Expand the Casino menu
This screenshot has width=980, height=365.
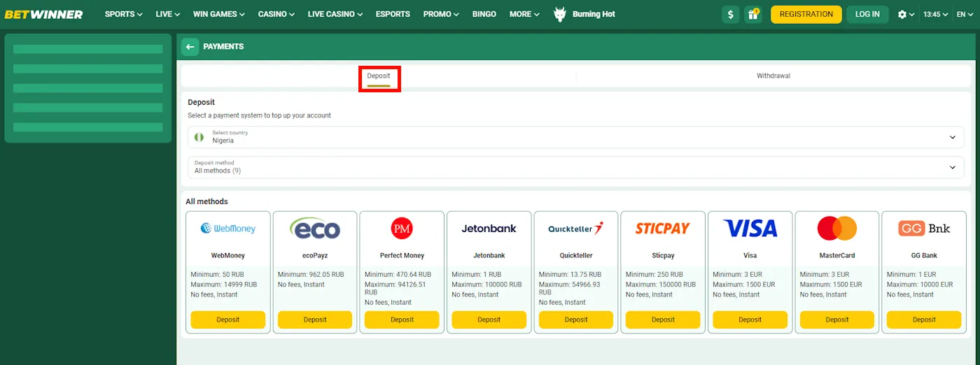[276, 14]
